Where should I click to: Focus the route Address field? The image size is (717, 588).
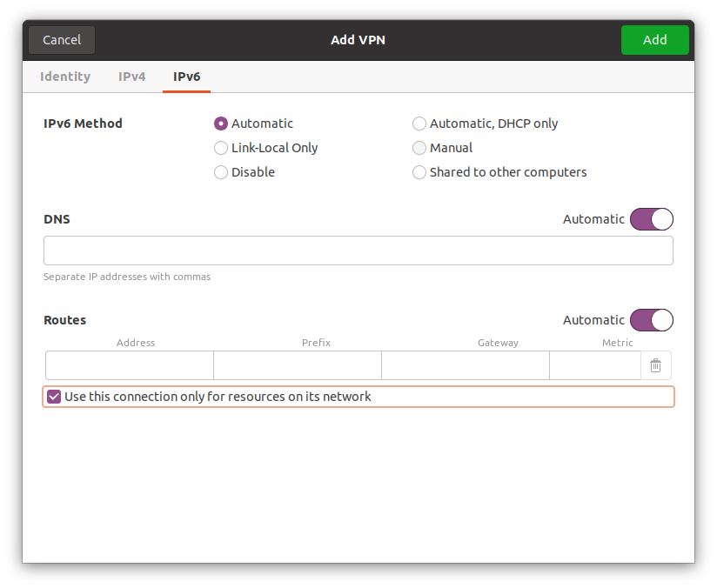point(130,366)
